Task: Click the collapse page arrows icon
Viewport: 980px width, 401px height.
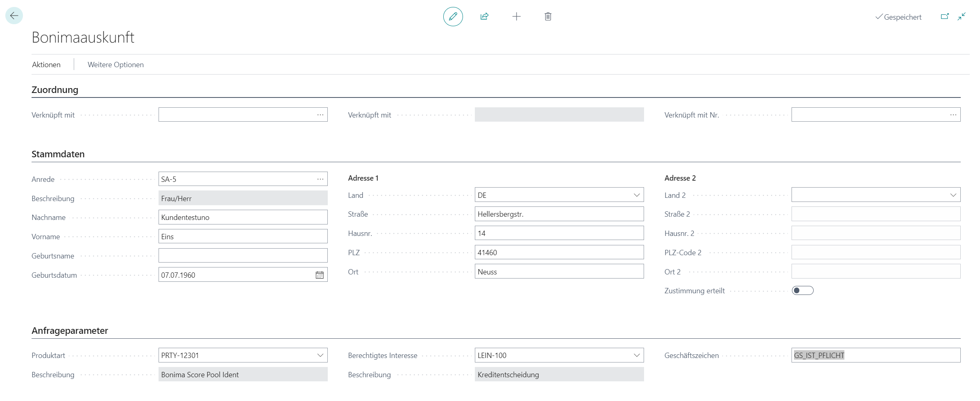Action: click(x=962, y=16)
